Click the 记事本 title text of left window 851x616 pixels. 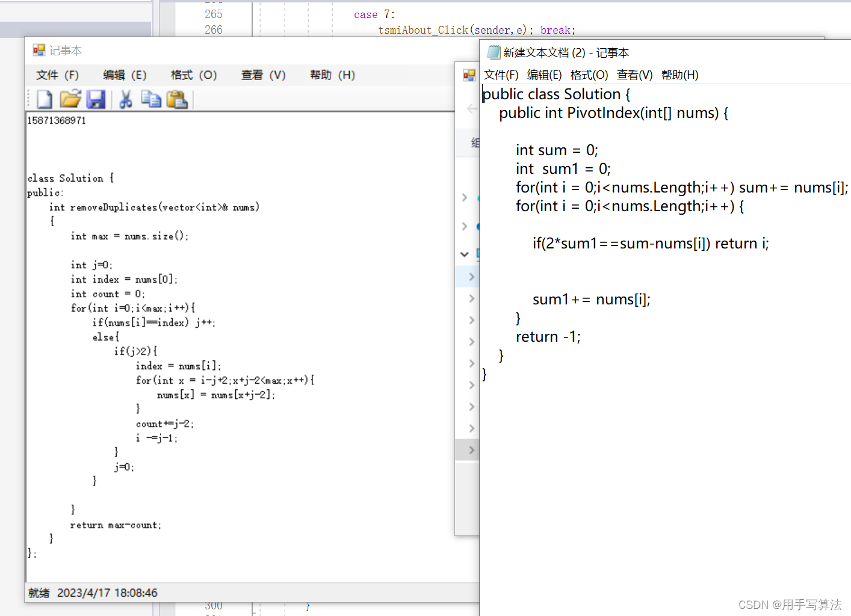tap(66, 51)
